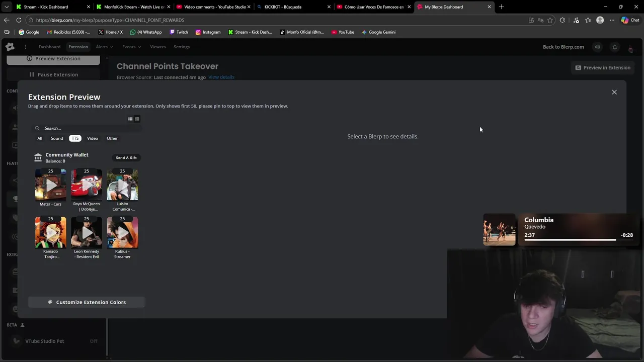Open the Settings nav item
The height and width of the screenshot is (362, 644).
(182, 47)
